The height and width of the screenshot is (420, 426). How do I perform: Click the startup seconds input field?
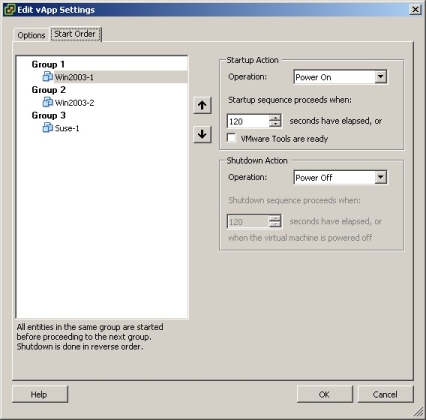[x=248, y=121]
